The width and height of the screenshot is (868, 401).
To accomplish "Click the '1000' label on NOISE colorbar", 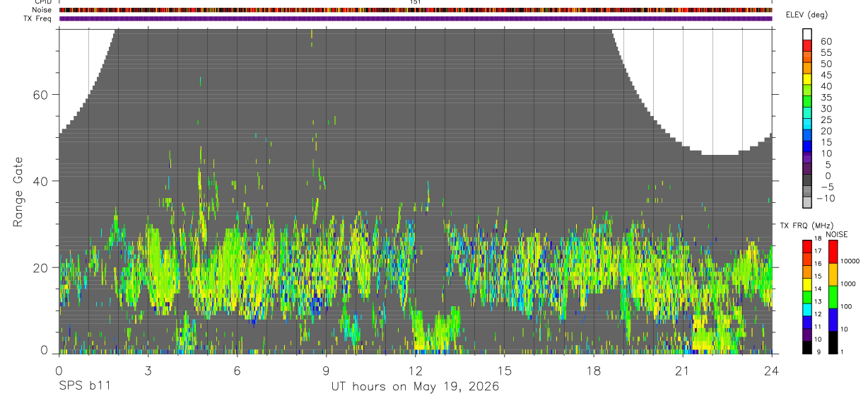I will [849, 284].
